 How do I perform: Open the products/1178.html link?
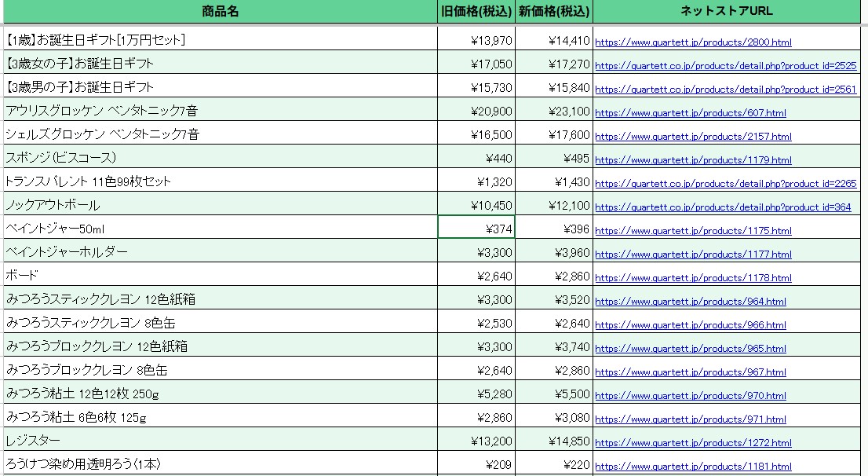(x=693, y=277)
